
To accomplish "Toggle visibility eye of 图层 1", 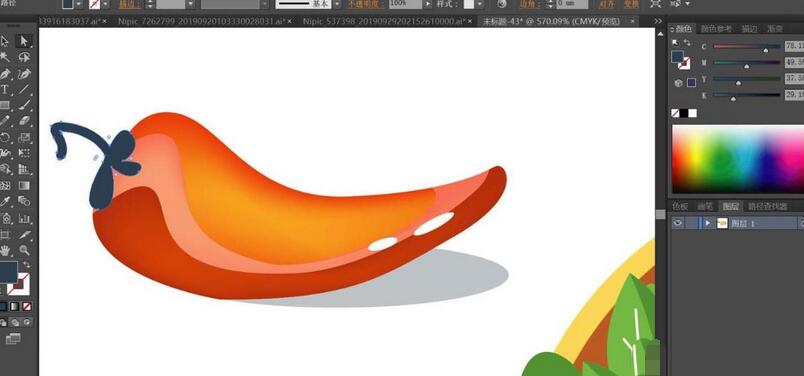I will click(x=678, y=223).
